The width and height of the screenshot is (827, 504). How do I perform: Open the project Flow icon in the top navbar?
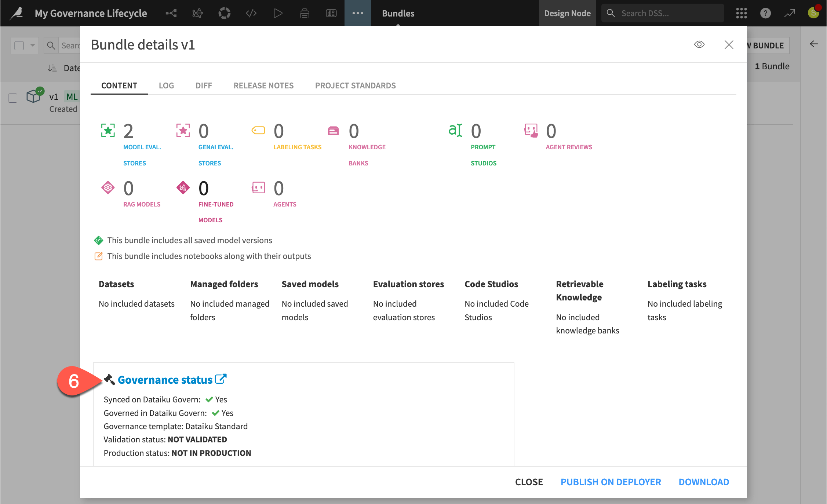171,13
